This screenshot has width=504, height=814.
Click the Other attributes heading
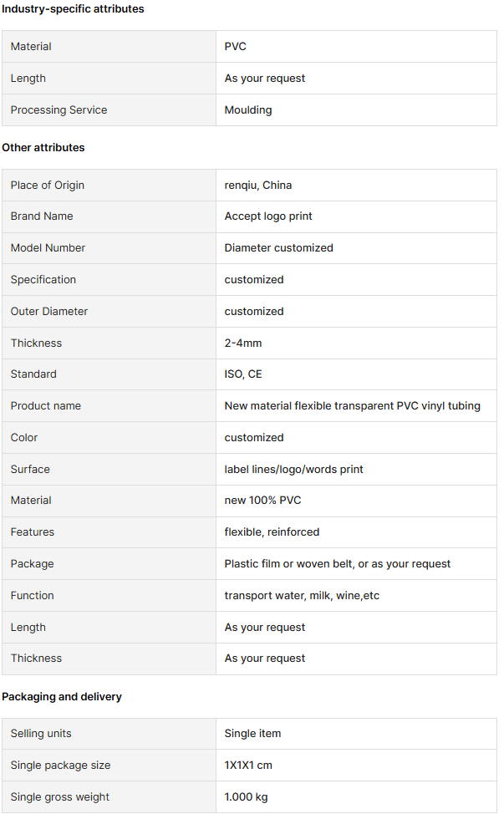click(43, 147)
